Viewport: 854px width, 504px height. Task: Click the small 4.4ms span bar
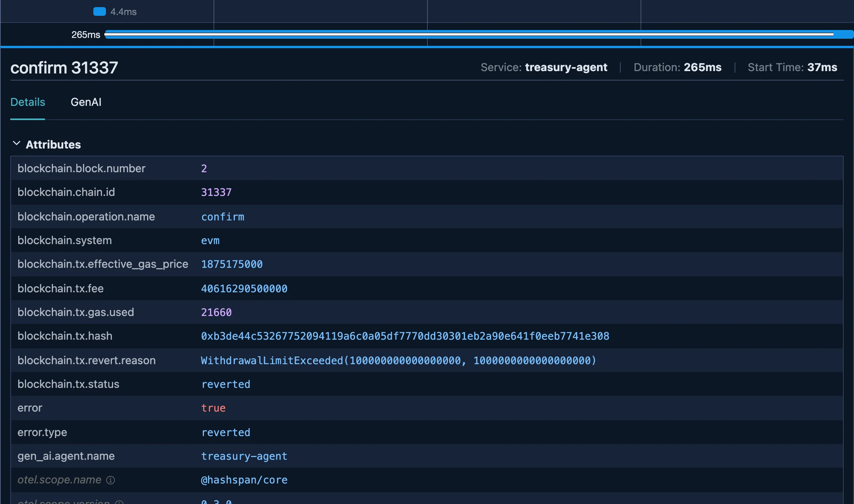(100, 11)
